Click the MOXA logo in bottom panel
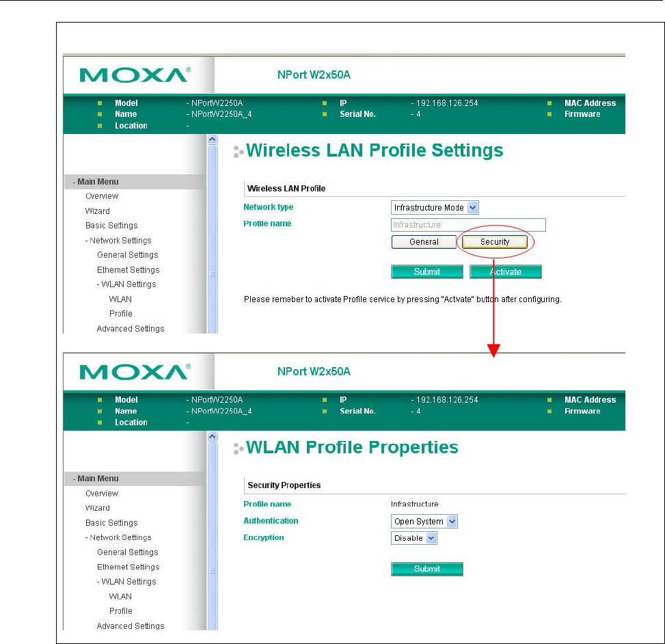The image size is (665, 644). 135,372
